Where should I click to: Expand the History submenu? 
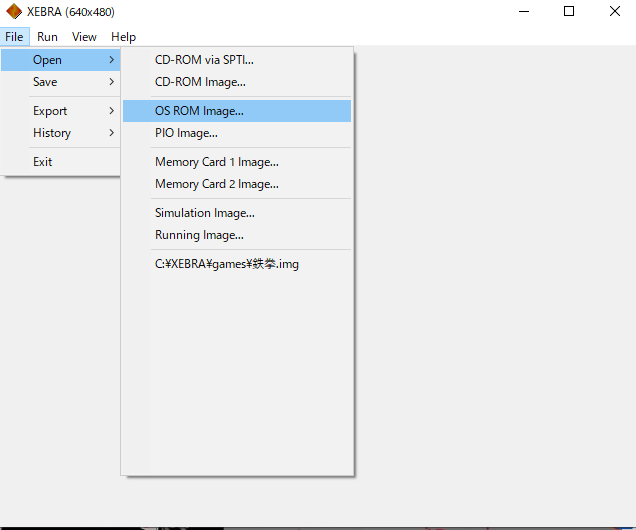click(60, 133)
